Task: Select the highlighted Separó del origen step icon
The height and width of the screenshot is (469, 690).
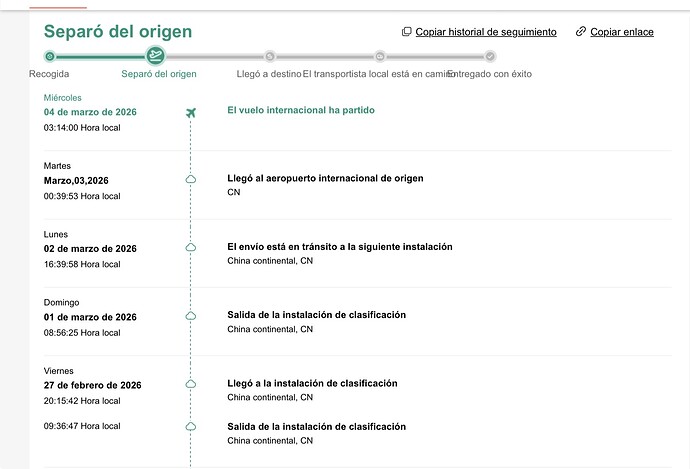Action: click(x=156, y=56)
